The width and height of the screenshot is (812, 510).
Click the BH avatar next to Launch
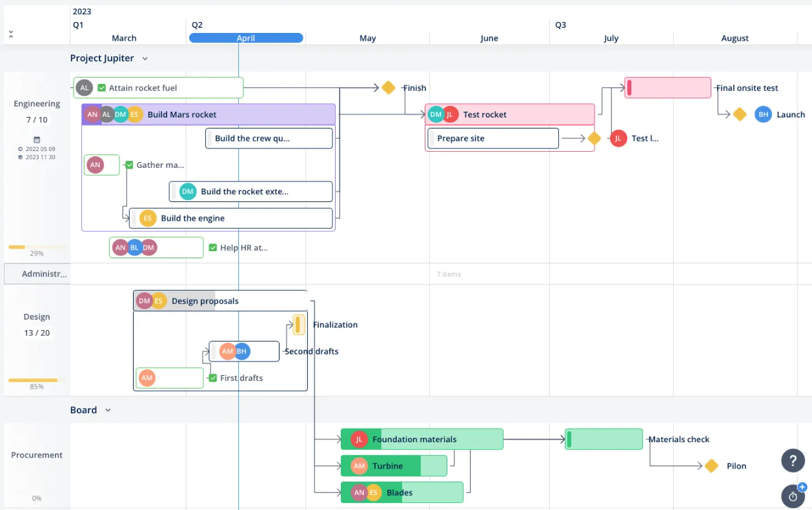(763, 114)
